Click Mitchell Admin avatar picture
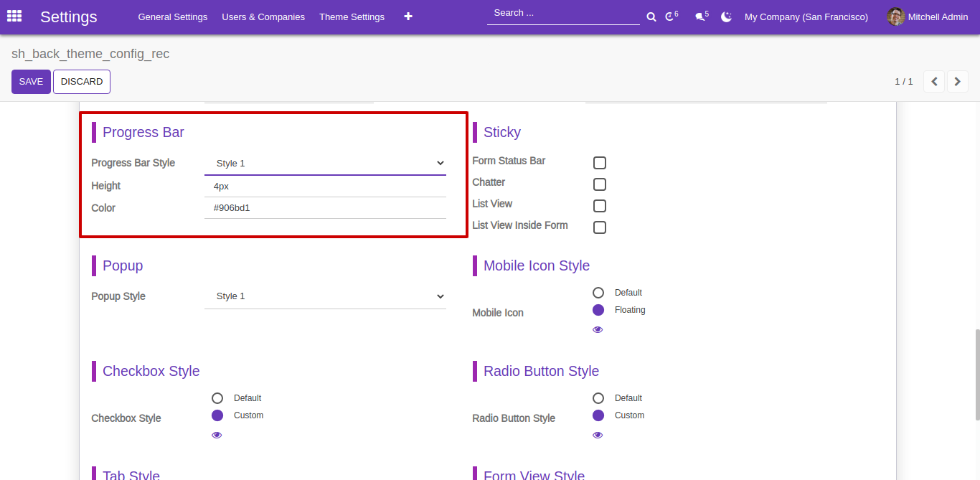This screenshot has width=980, height=480. [x=896, y=17]
